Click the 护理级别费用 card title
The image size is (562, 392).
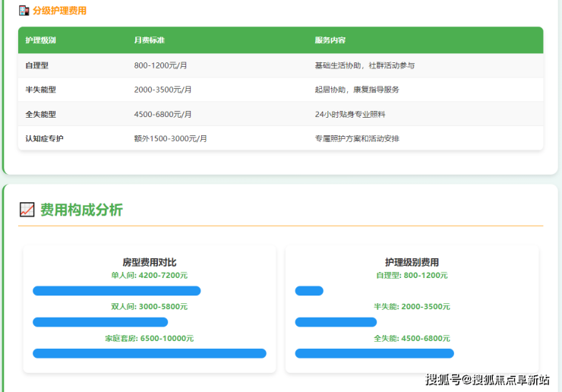[x=412, y=262]
